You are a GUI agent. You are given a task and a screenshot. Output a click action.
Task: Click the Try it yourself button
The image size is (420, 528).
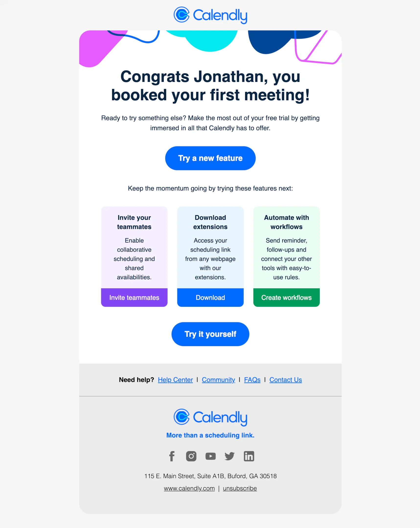click(x=210, y=334)
